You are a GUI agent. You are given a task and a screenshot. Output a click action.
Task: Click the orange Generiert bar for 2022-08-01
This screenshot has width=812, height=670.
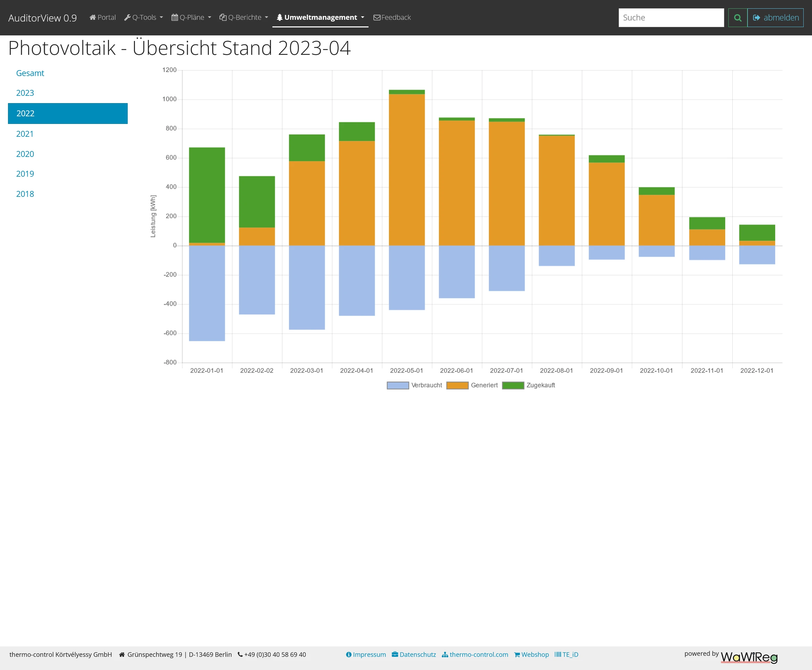[557, 191]
